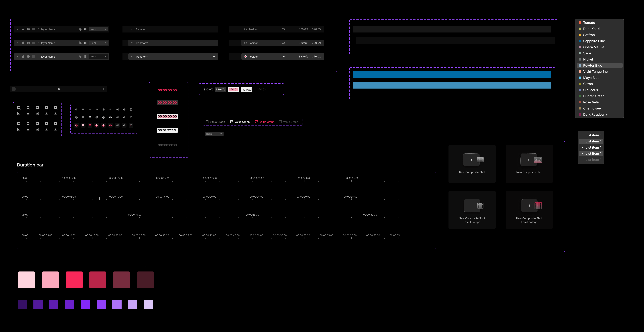Select Sapphire Blue in the color label list
This screenshot has width=644, height=332.
599,41
